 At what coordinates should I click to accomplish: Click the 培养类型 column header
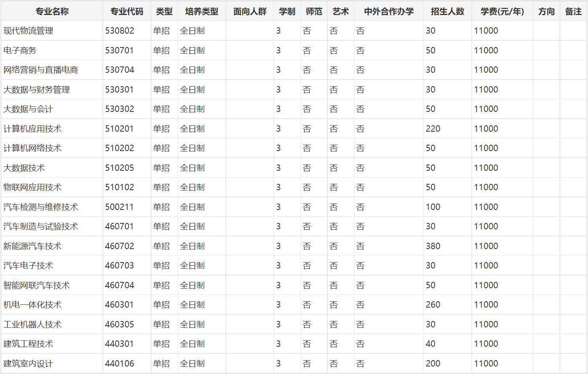coord(202,11)
